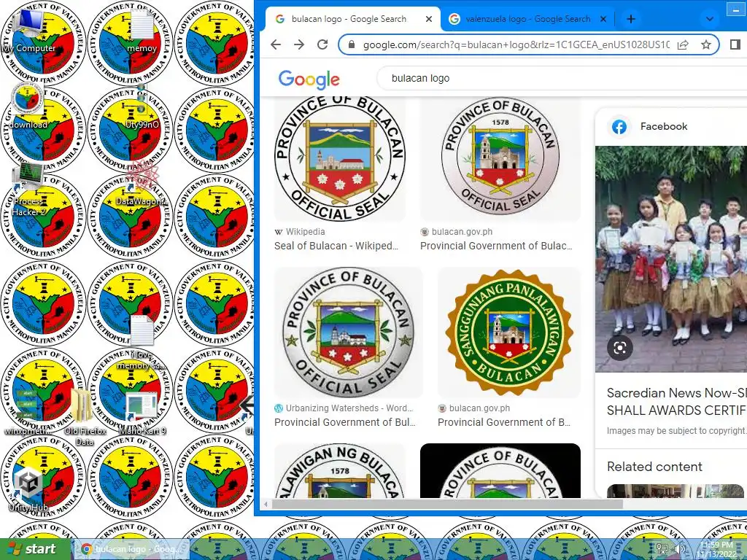
Task: Click the Google logo
Action: click(309, 79)
